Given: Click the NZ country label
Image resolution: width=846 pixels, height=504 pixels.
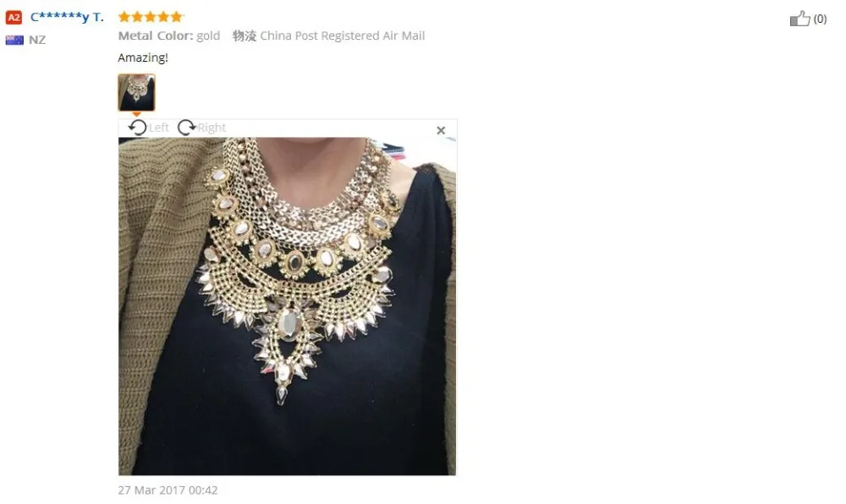Looking at the screenshot, I should (37, 40).
